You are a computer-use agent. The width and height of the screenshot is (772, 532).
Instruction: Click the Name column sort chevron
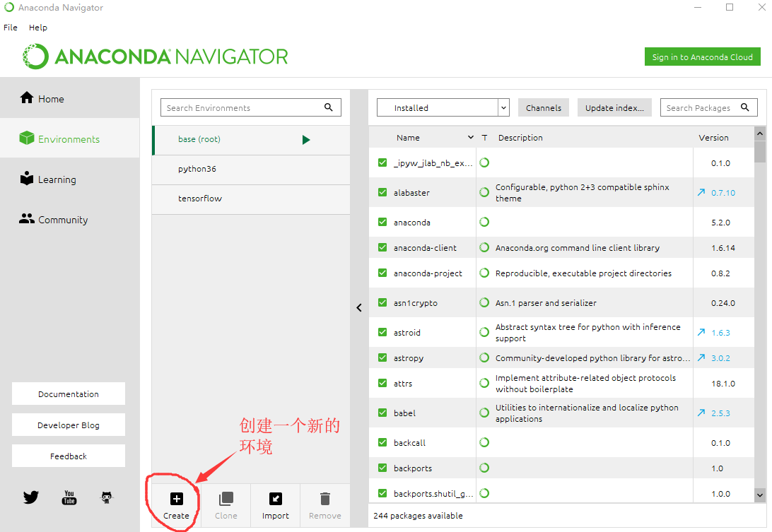[471, 137]
